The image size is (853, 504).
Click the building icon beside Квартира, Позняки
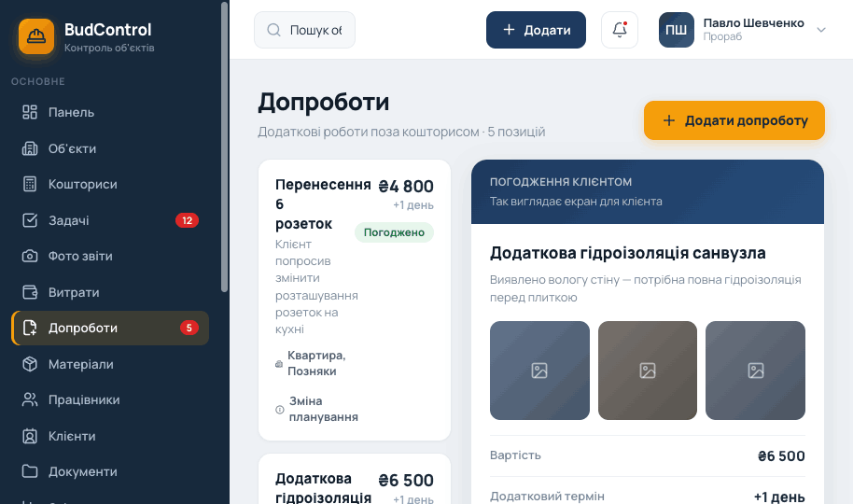pos(279,364)
